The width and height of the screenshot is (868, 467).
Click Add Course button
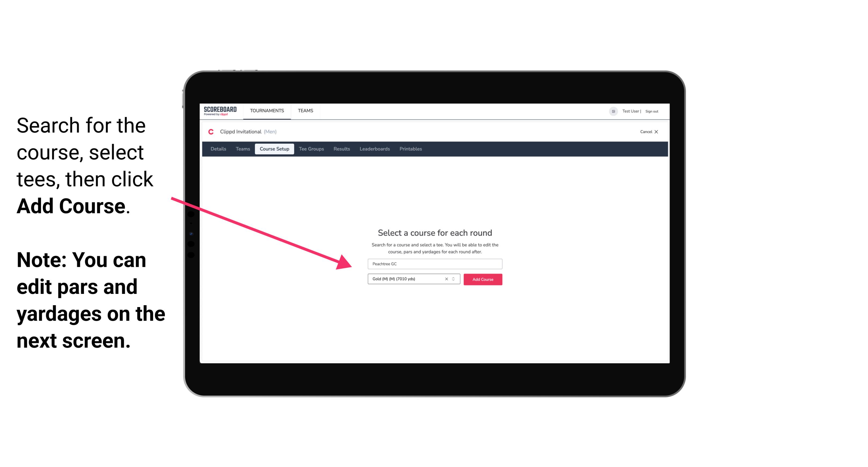point(482,279)
